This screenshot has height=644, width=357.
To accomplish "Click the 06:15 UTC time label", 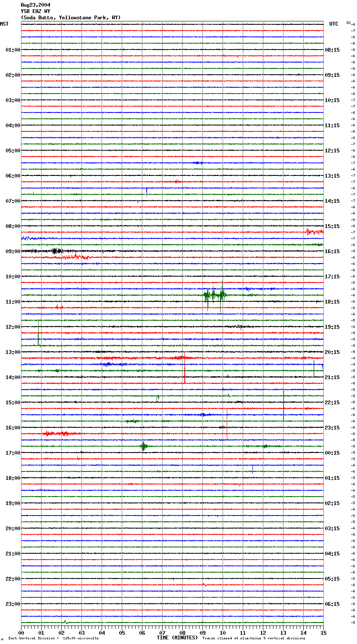I will point(332,604).
